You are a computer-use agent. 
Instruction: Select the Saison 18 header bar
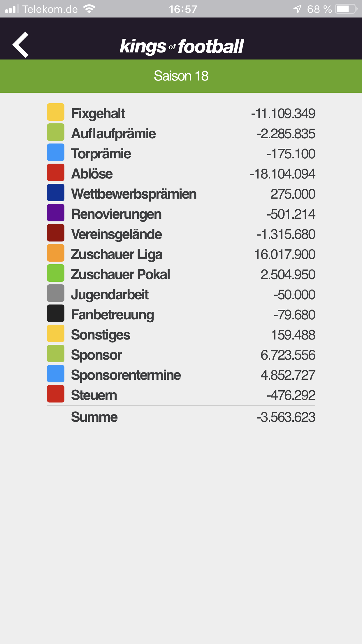(181, 76)
